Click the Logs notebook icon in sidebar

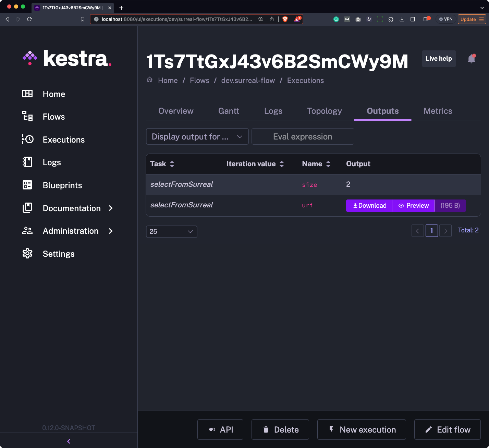tap(27, 162)
